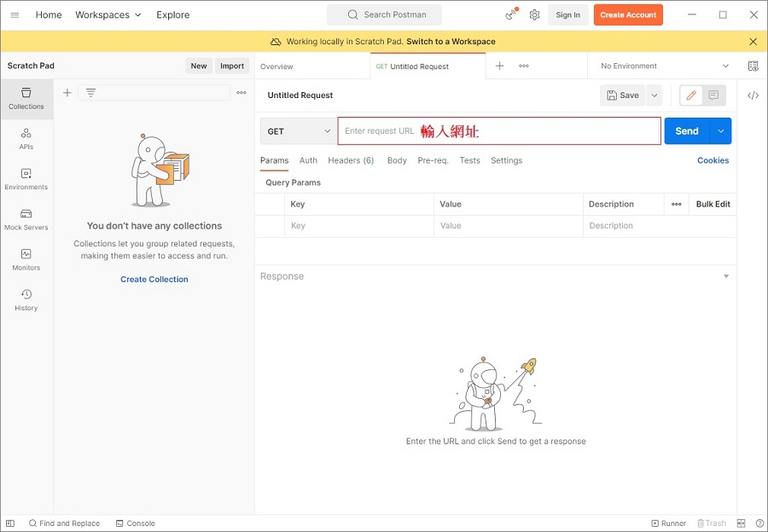Screen dimensions: 768x532
Task: Click the Create Collection link
Action: (154, 280)
